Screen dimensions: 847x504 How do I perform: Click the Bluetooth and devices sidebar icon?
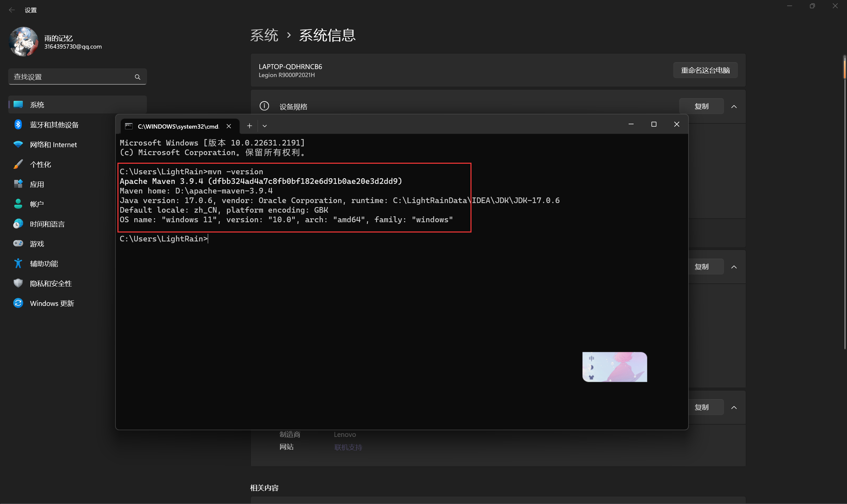pos(18,125)
